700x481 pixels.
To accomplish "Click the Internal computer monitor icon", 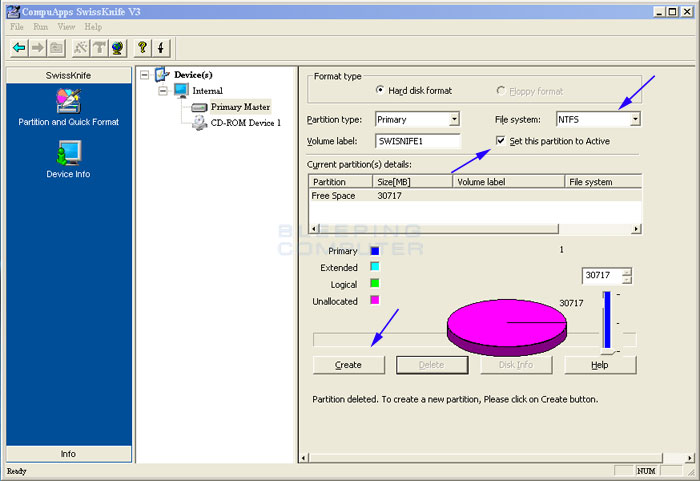I will coord(181,90).
